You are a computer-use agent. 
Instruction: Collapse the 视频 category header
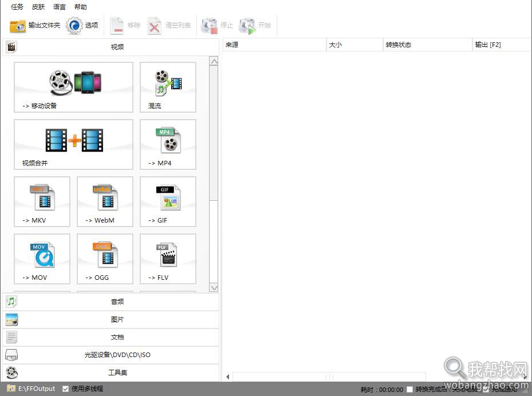(x=111, y=47)
